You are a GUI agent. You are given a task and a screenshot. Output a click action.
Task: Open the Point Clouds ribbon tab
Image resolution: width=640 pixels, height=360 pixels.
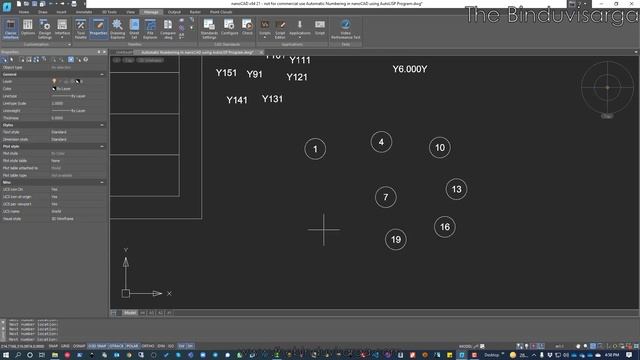221,12
